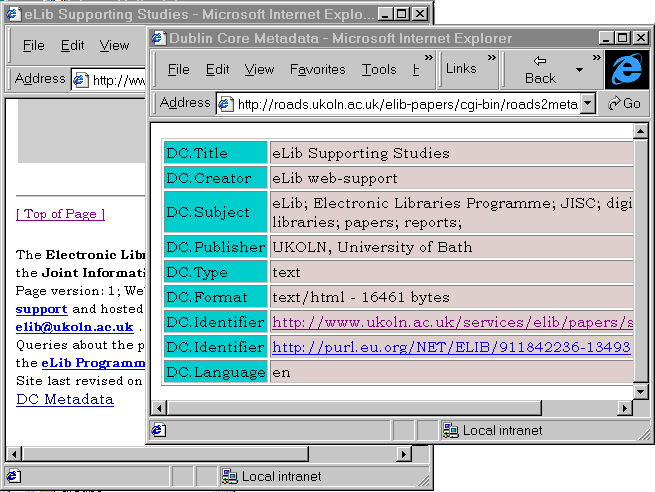Click the Local intranet zone icon in eLib window status bar

[x=229, y=476]
